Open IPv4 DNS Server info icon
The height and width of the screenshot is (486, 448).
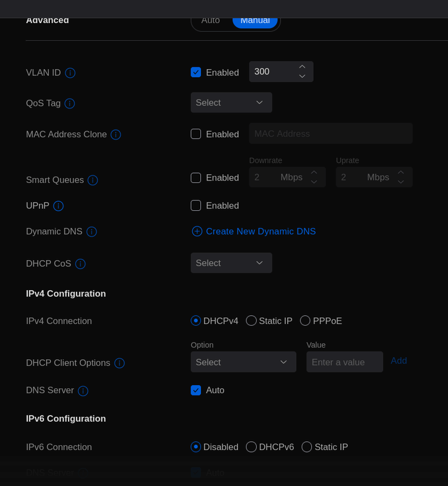(x=83, y=391)
